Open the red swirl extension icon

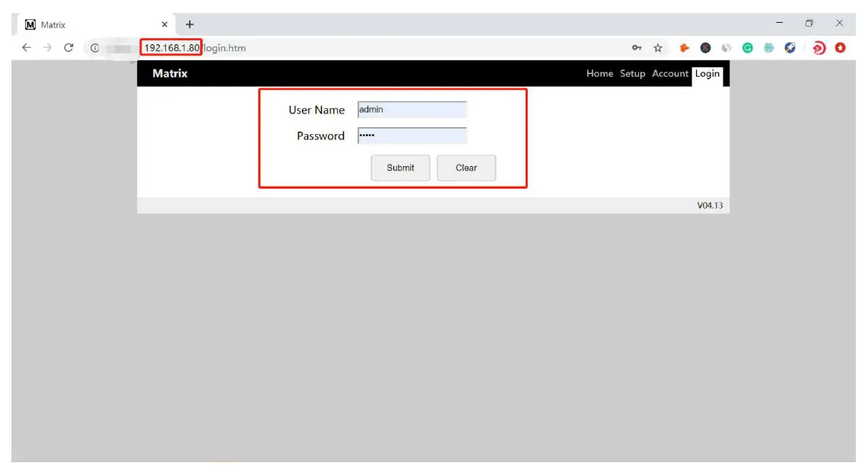point(819,48)
